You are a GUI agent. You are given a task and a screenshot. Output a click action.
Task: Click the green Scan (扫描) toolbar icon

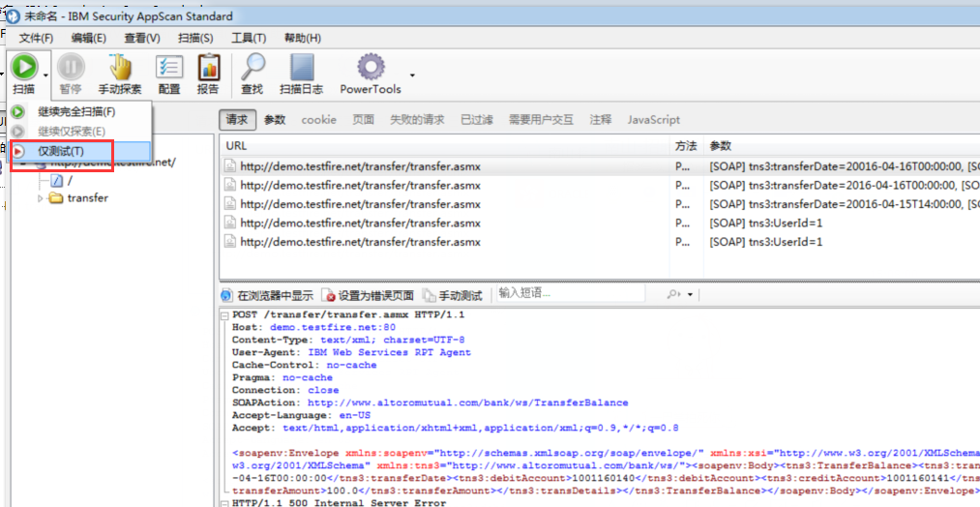click(x=24, y=67)
